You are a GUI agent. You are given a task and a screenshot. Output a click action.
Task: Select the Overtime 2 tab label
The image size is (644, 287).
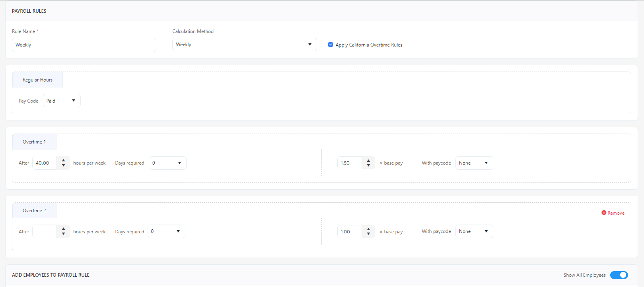click(34, 211)
